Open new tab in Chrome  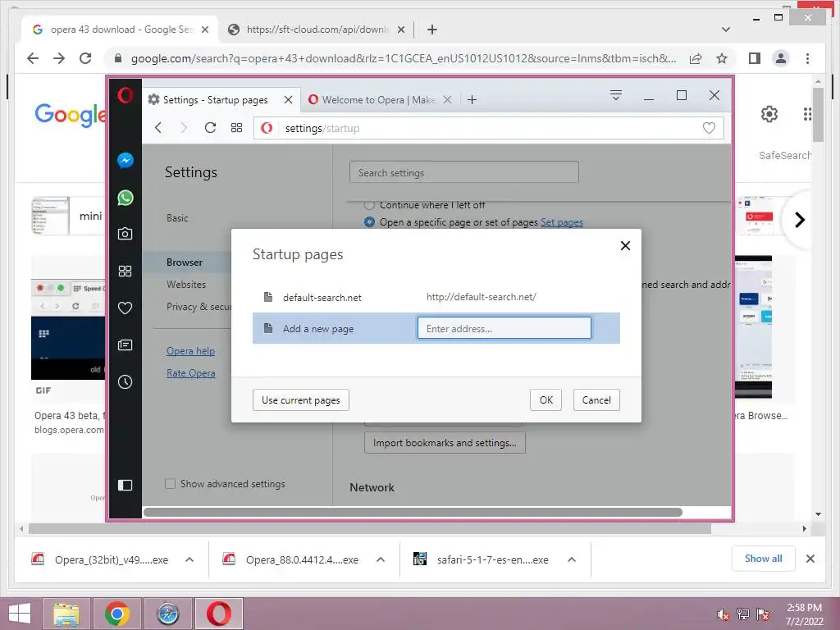click(x=431, y=30)
